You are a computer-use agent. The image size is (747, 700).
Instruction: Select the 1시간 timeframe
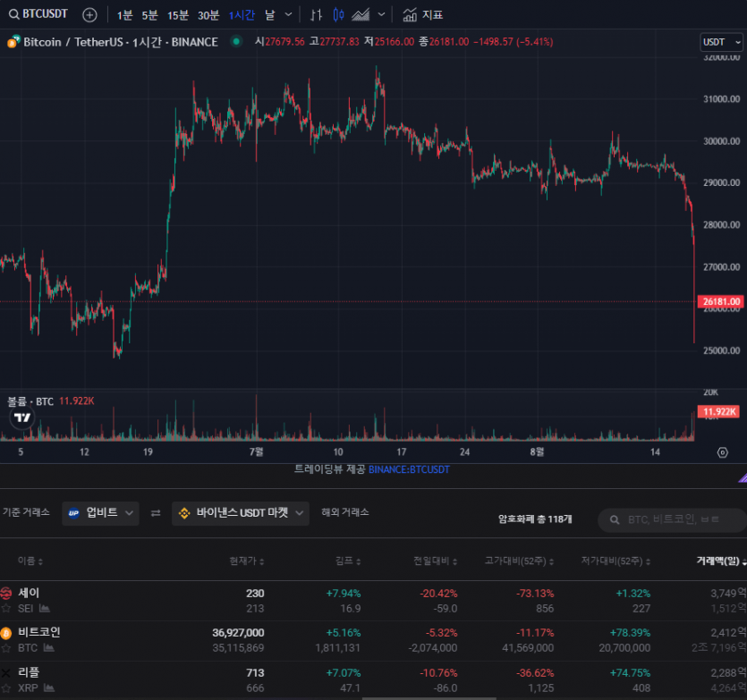(242, 14)
